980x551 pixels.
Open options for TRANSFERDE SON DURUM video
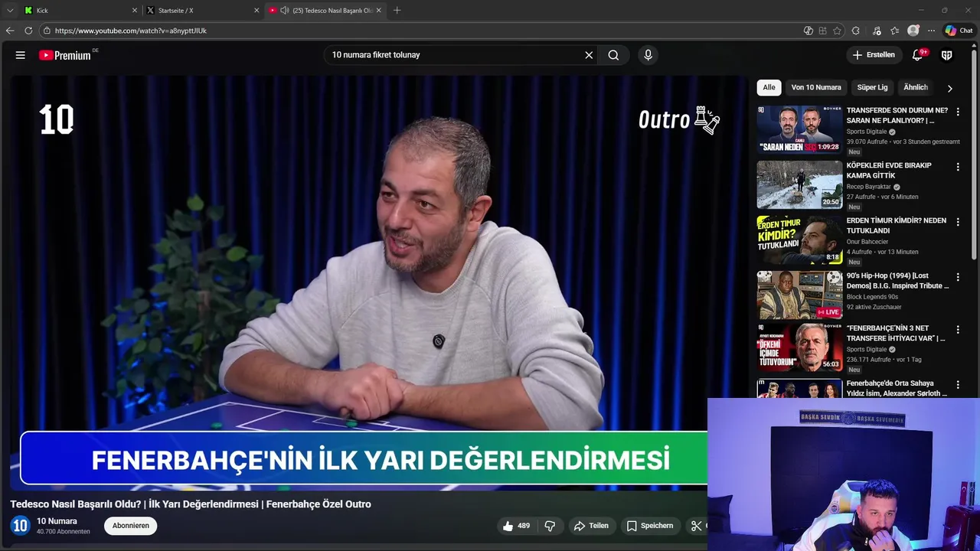pos(957,112)
